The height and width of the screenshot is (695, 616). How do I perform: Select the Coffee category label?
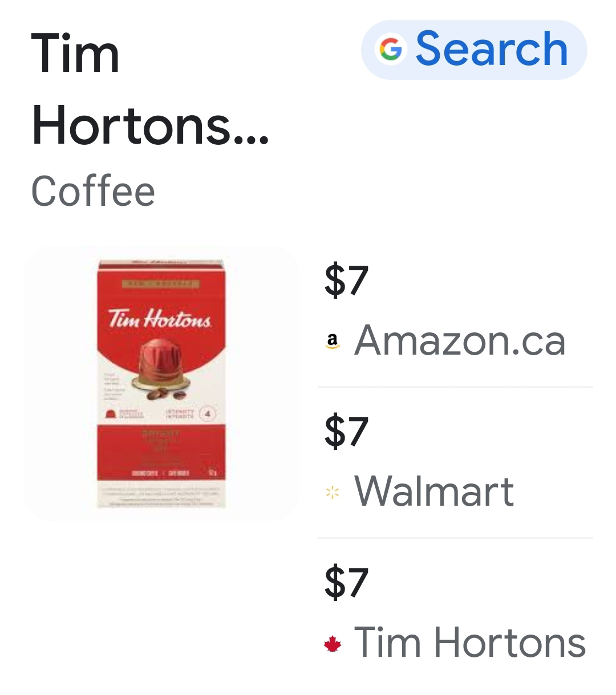coord(93,191)
